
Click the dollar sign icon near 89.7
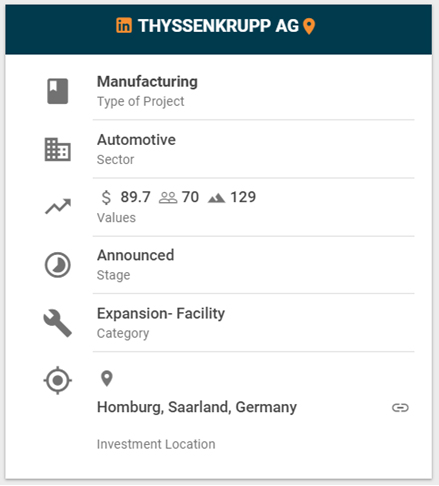106,197
